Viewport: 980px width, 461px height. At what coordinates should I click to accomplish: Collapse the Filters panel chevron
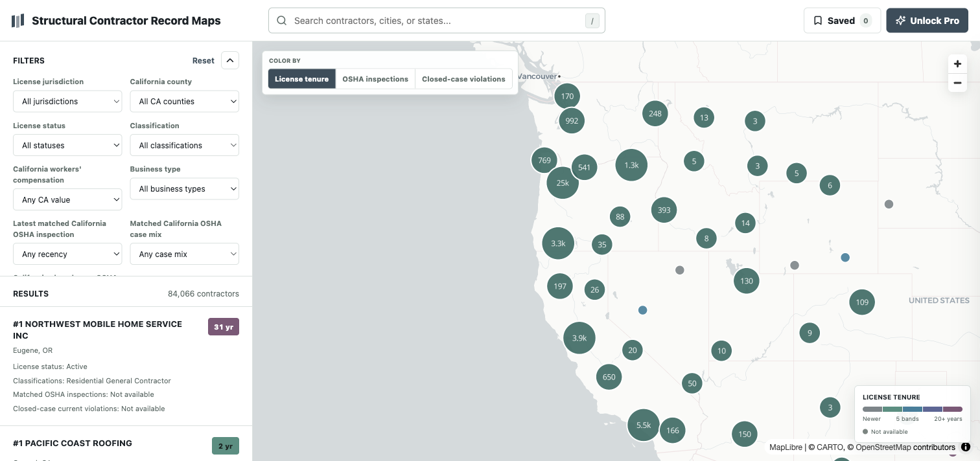pyautogui.click(x=230, y=60)
